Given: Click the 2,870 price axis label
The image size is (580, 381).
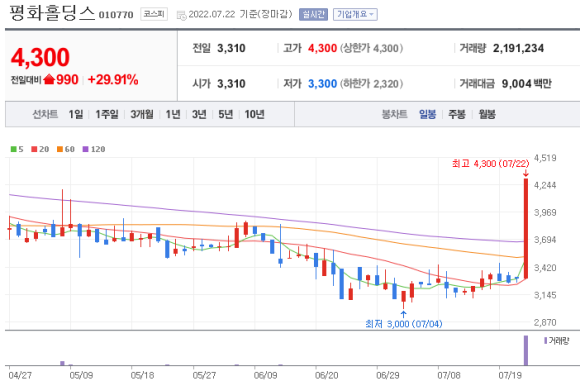Looking at the screenshot, I should tap(545, 322).
